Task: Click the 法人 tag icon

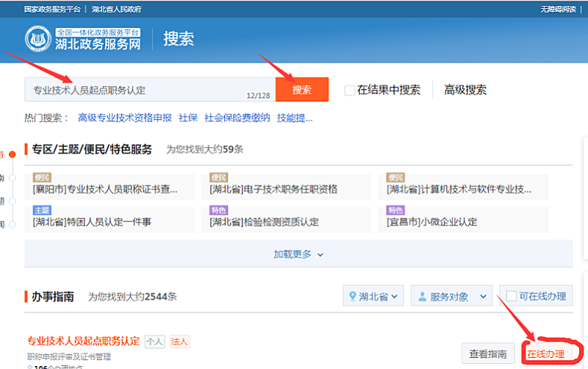Action: click(x=179, y=342)
